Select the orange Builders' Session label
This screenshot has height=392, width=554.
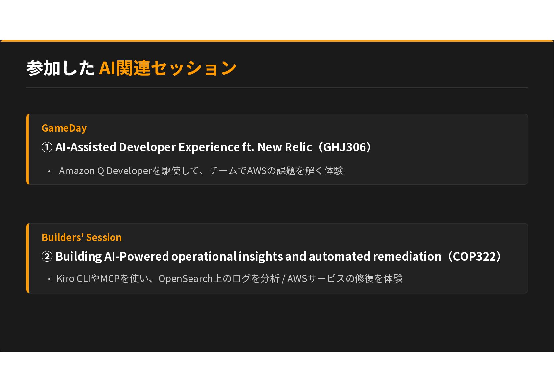82,237
